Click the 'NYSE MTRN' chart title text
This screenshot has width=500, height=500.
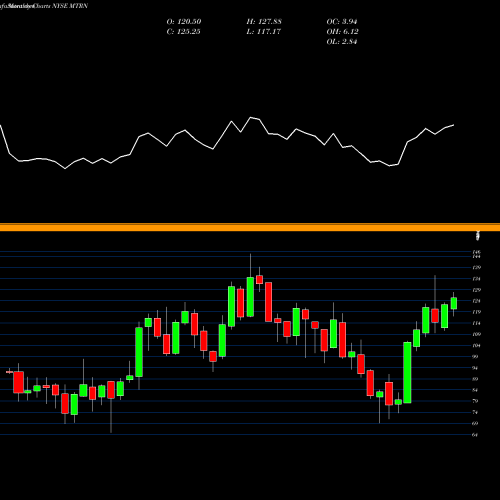[x=70, y=6]
